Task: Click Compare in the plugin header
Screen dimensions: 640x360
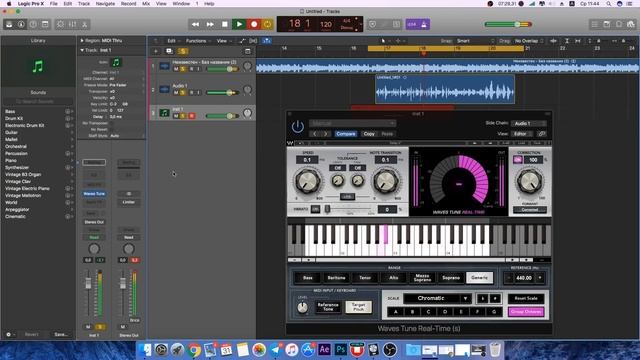Action: coord(346,133)
